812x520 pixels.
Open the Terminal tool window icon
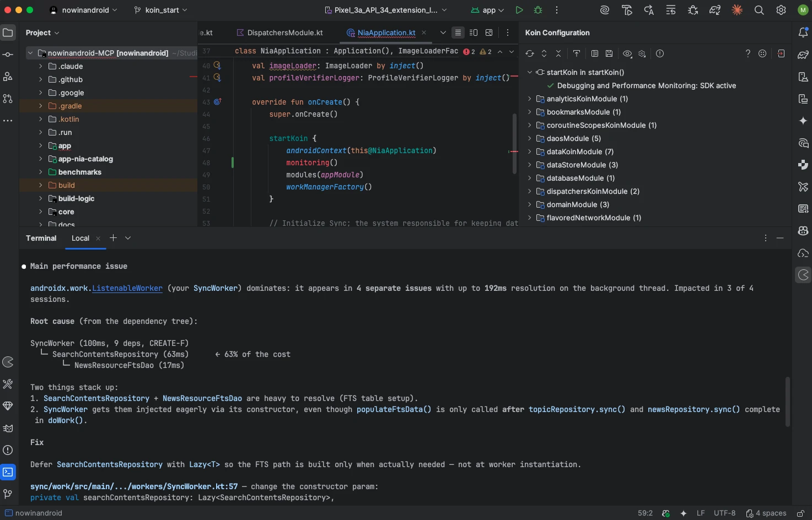coord(8,472)
